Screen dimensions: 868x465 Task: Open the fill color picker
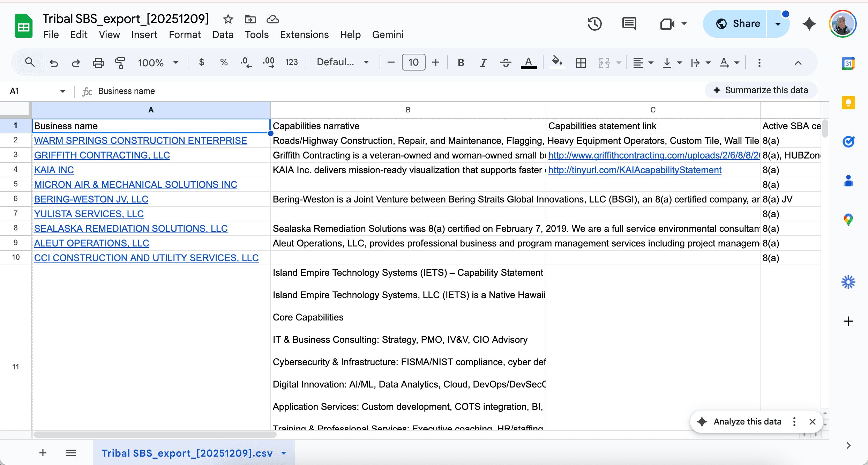557,62
